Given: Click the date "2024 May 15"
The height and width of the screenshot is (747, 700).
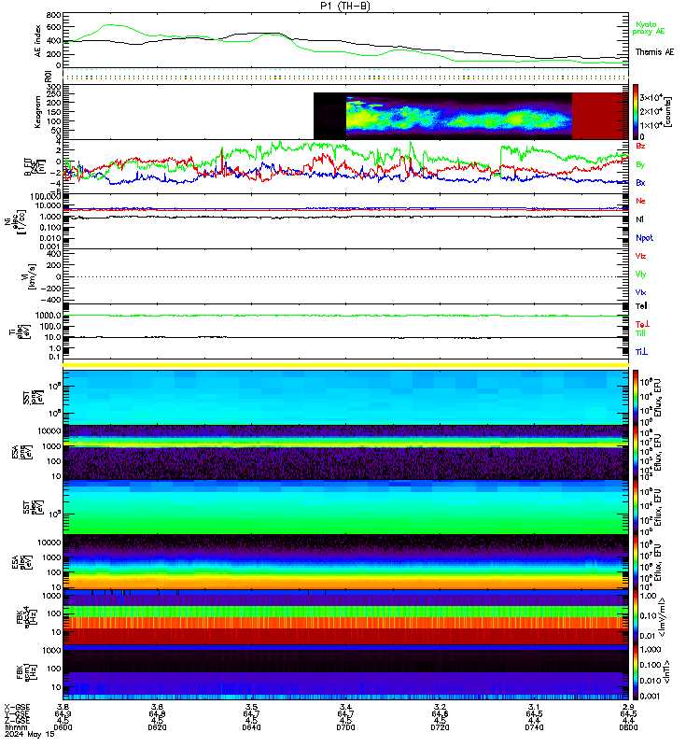Looking at the screenshot, I should click(30, 734).
